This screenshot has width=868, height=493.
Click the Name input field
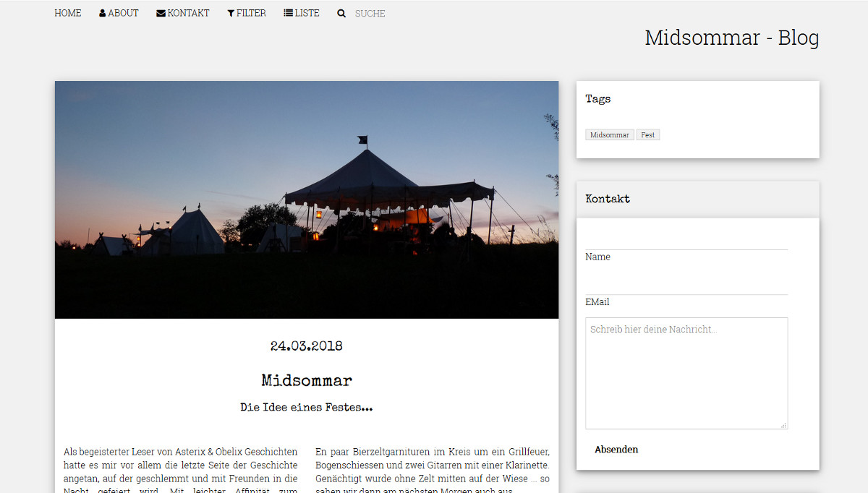click(686, 240)
